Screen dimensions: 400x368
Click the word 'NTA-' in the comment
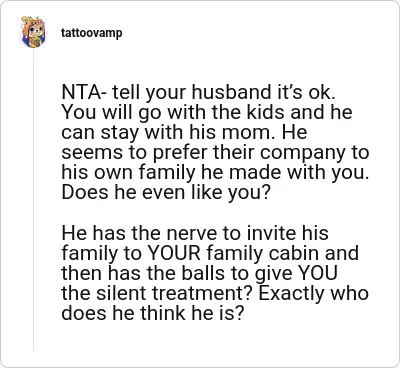(84, 92)
